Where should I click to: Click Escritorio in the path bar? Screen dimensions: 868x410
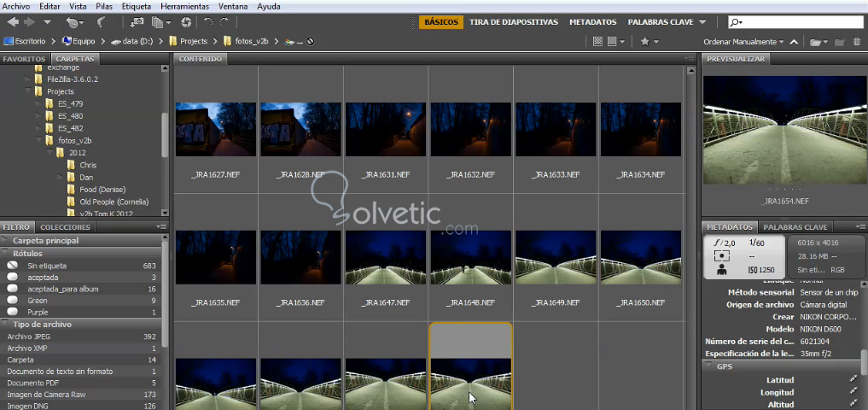coord(26,42)
